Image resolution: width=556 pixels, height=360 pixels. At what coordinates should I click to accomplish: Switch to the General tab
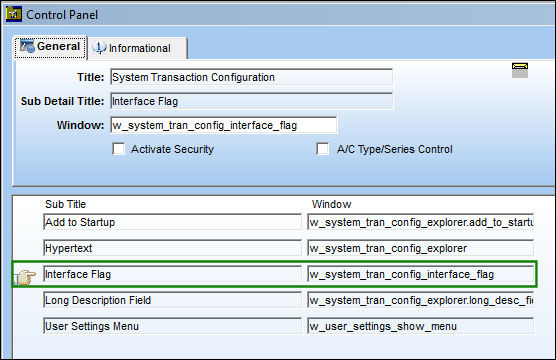click(50, 47)
